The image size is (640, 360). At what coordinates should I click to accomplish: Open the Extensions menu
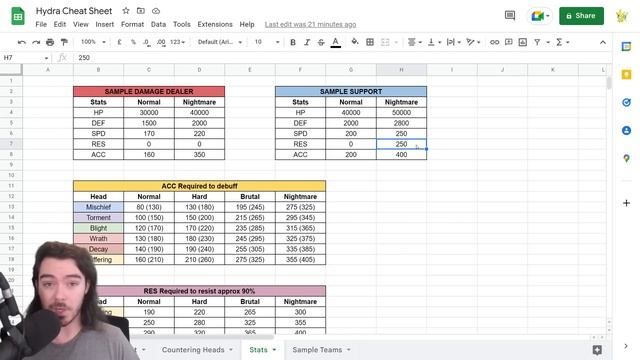(215, 24)
